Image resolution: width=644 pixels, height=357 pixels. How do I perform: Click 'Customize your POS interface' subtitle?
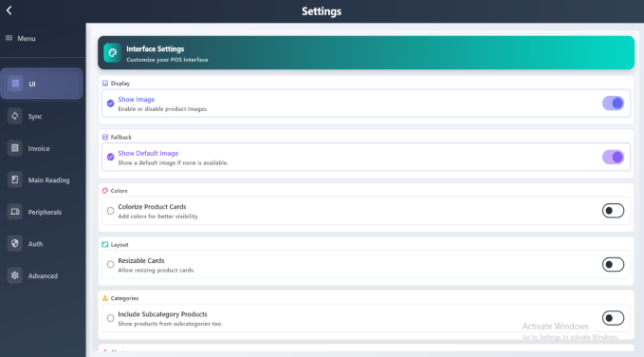tap(167, 60)
